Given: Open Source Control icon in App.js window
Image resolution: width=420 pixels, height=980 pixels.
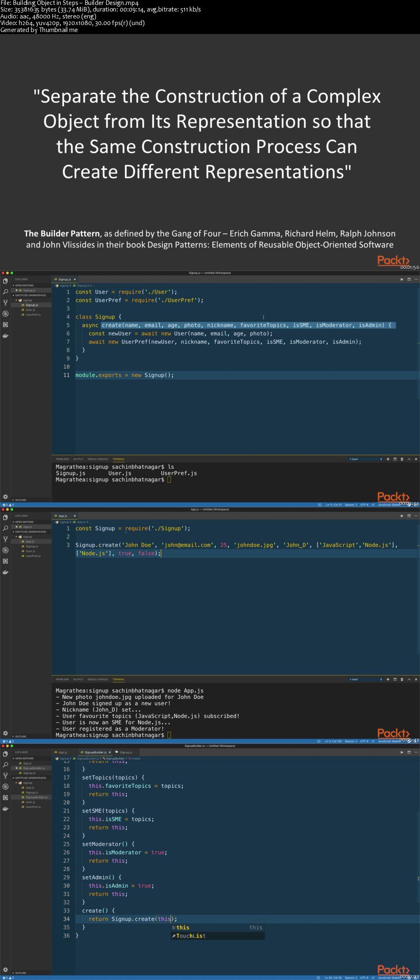Looking at the screenshot, I should (5, 539).
